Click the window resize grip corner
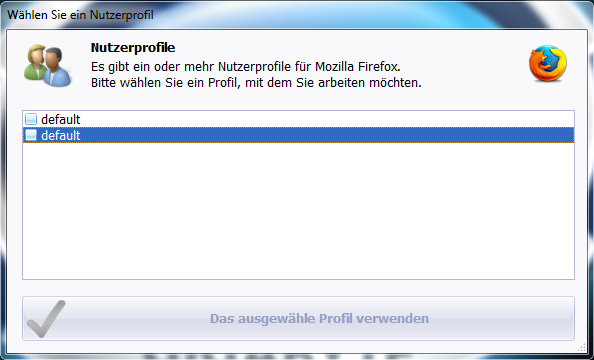 tap(581, 347)
